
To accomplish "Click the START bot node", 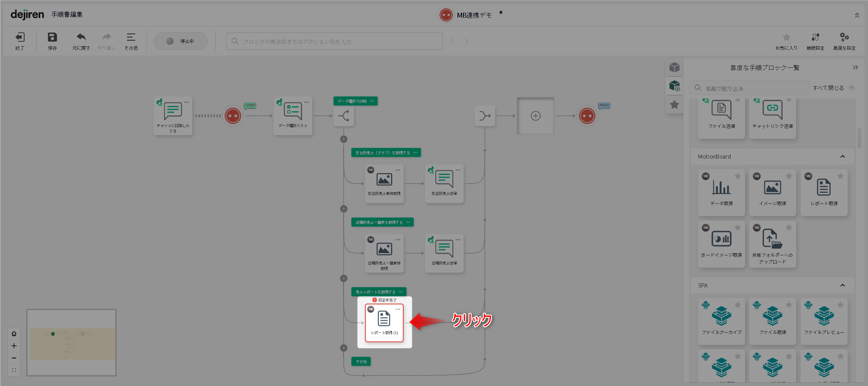I will pyautogui.click(x=233, y=116).
